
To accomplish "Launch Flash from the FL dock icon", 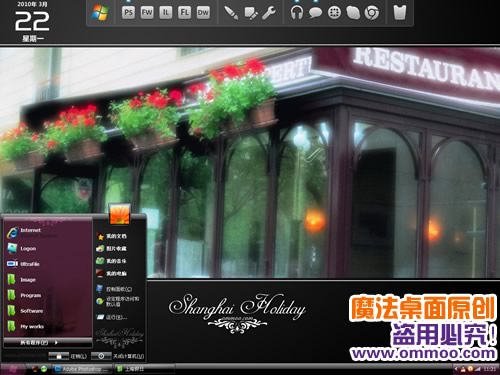I will click(x=184, y=13).
